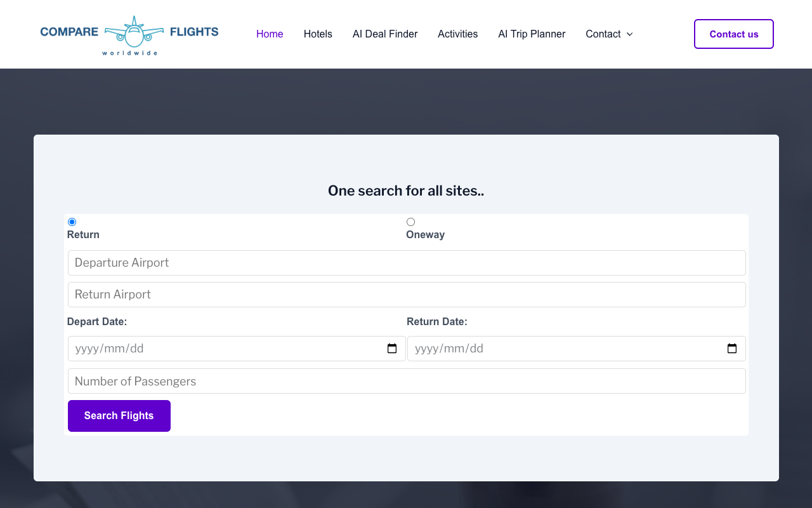
Task: Click the Return radio label text
Action: coord(83,235)
